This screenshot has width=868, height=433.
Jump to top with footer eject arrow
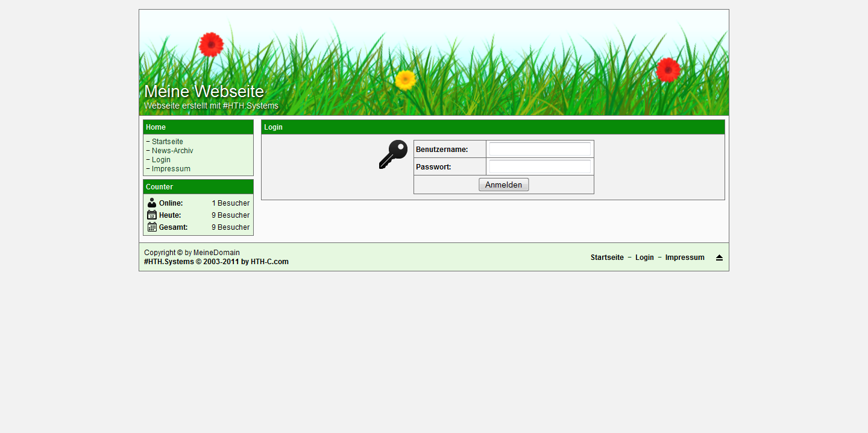(719, 258)
